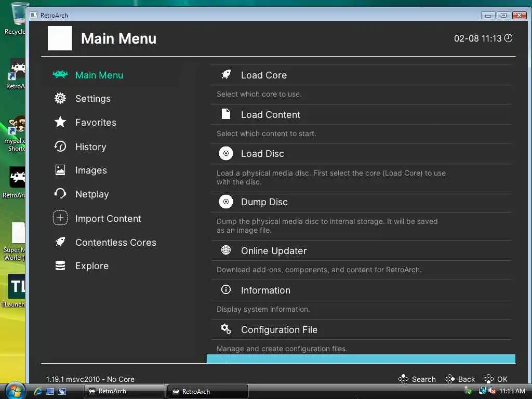Choose the Load Disc option
The image size is (532, 399).
(x=362, y=154)
